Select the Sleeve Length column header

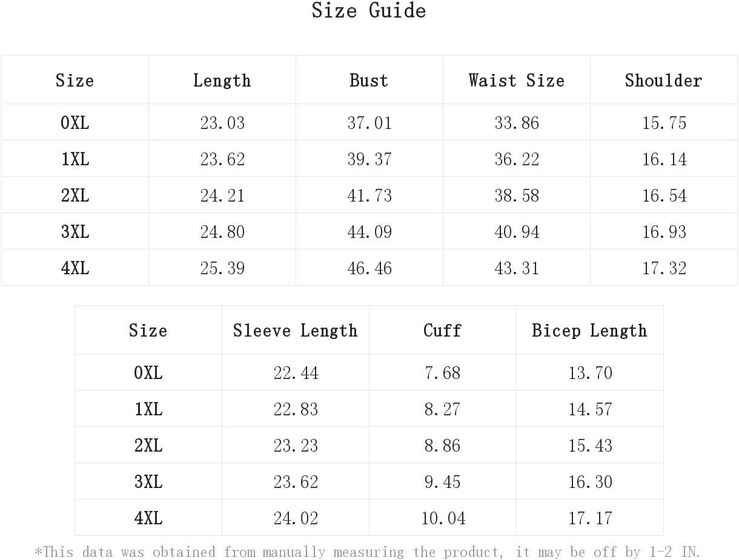pos(295,331)
